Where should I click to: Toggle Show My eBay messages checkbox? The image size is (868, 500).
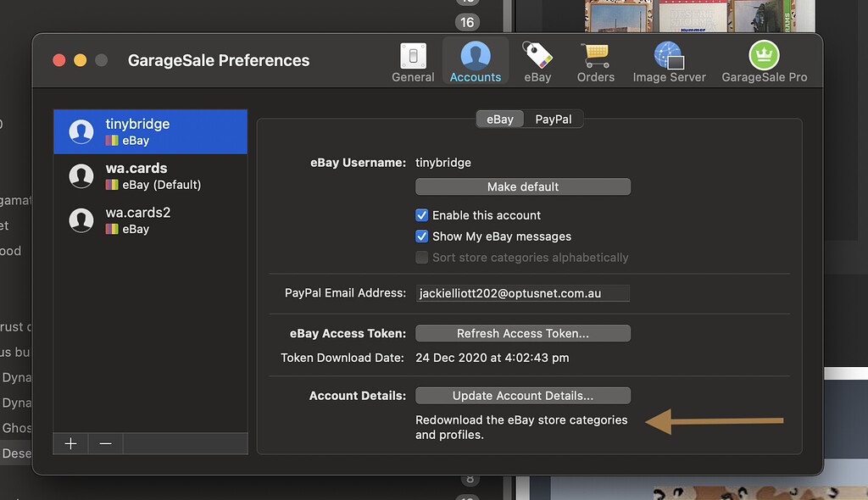pyautogui.click(x=422, y=236)
